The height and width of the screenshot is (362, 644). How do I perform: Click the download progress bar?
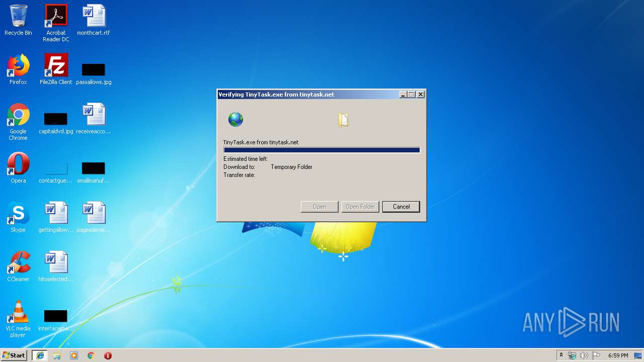(321, 150)
